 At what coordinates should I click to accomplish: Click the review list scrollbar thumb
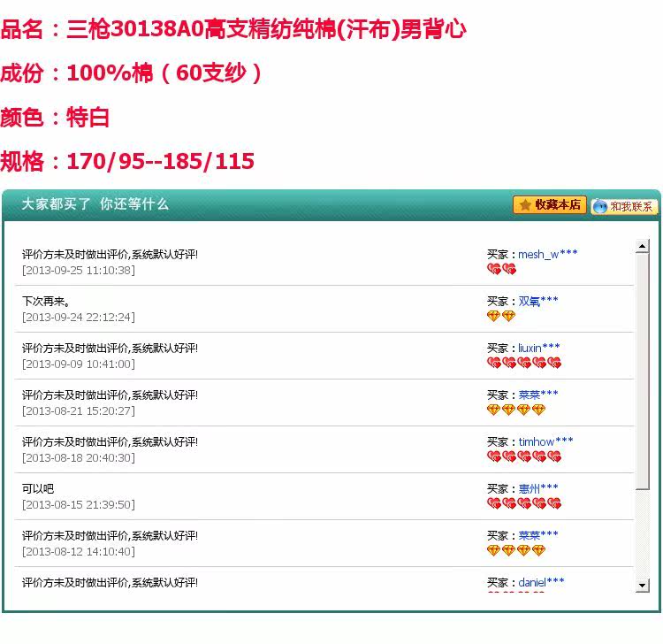(643, 371)
